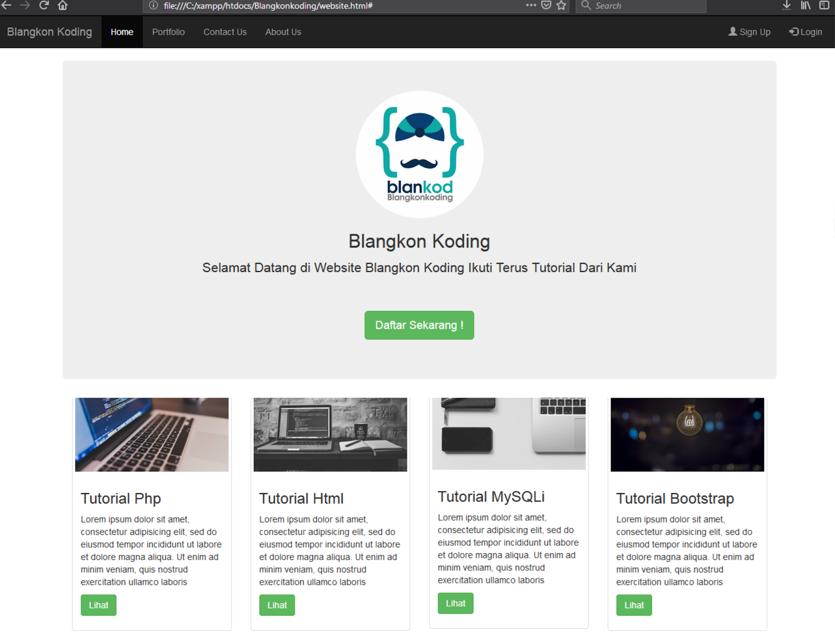Reload the current page
The width and height of the screenshot is (835, 644).
point(44,6)
